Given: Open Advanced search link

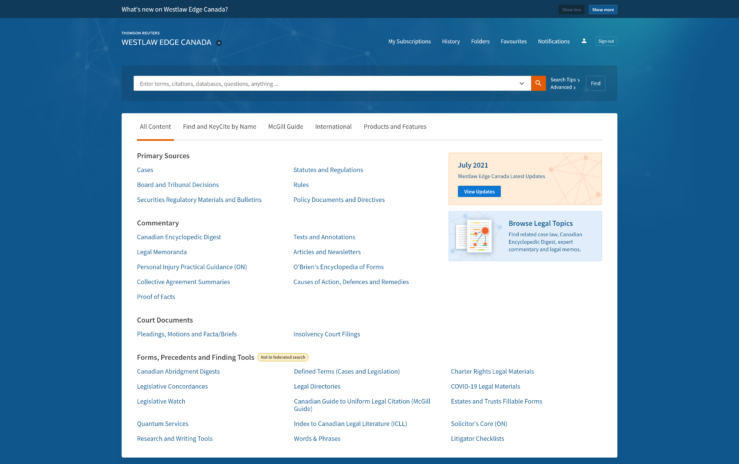Looking at the screenshot, I should [563, 87].
